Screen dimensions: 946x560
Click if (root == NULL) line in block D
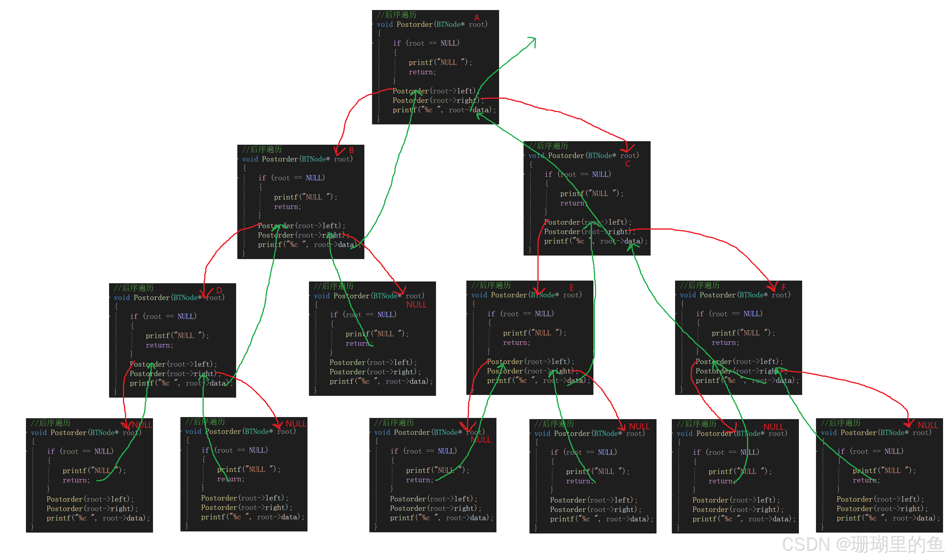click(x=163, y=316)
